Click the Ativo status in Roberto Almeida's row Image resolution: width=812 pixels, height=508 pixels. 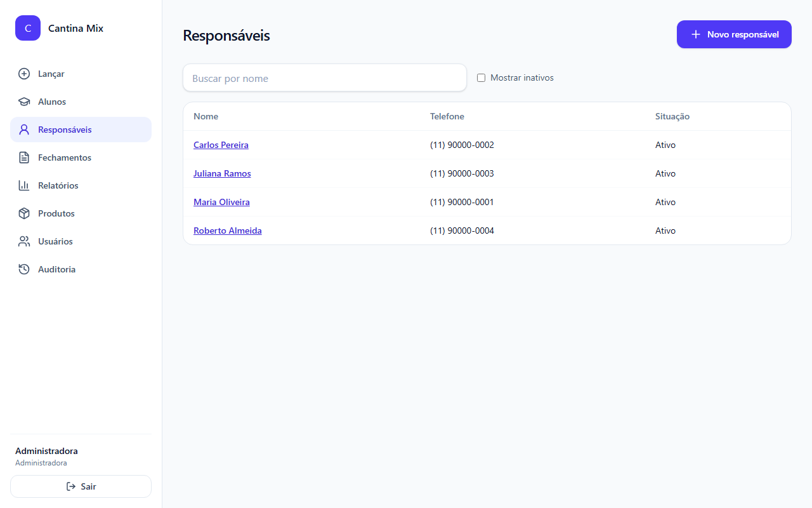tap(665, 231)
